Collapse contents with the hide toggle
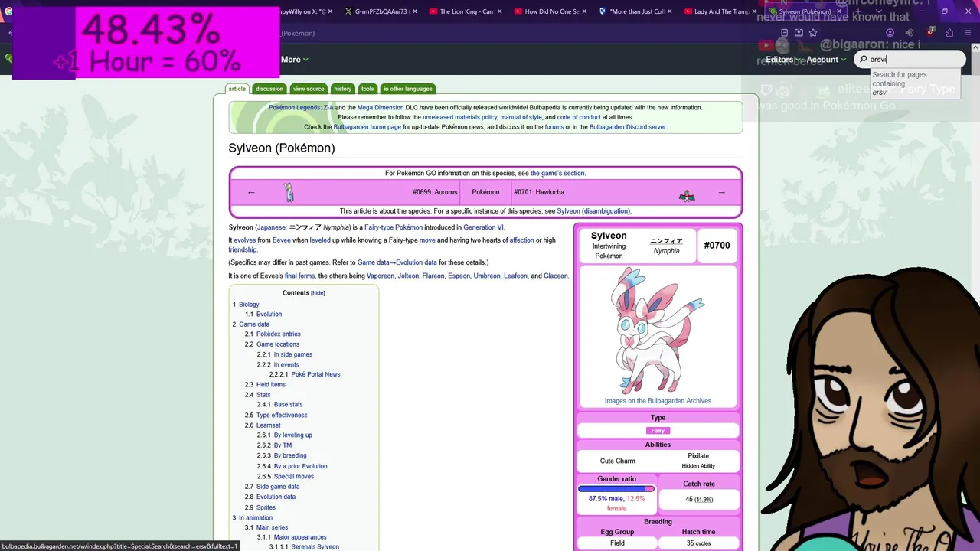The image size is (980, 551). click(x=318, y=293)
